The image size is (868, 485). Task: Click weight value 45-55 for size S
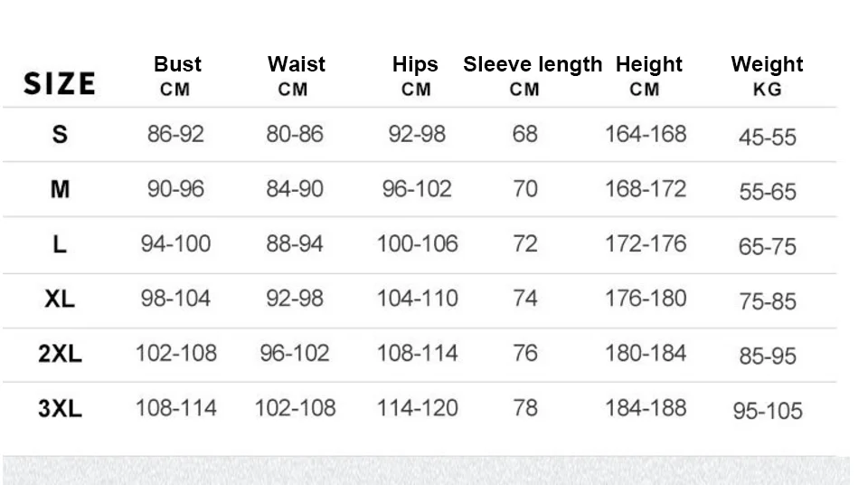pyautogui.click(x=768, y=138)
